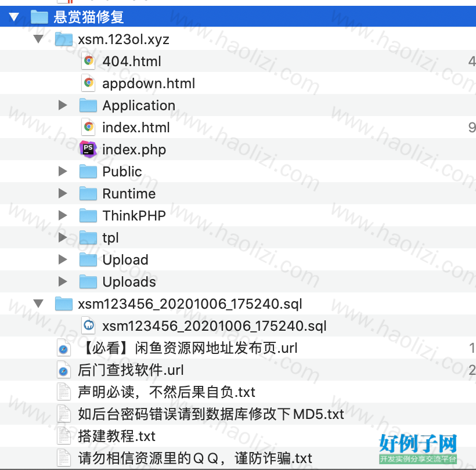The width and height of the screenshot is (476, 470).
Task: Click the xsm123456 .sql folder icon
Action: (x=64, y=303)
